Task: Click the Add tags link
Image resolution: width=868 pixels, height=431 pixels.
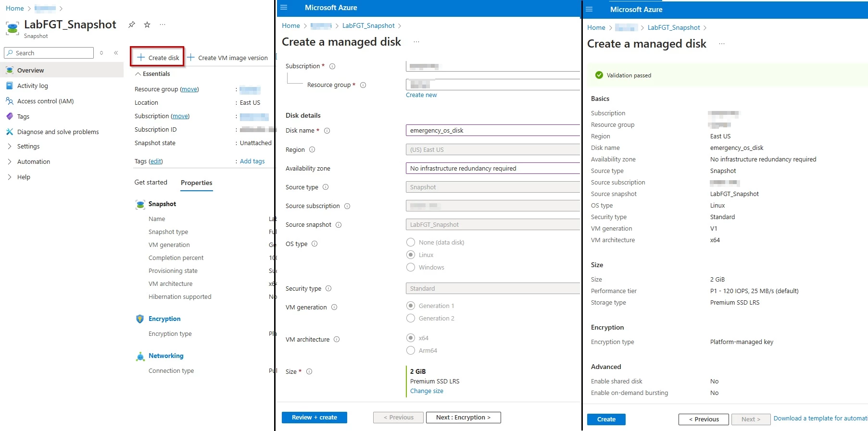Action: pos(252,161)
